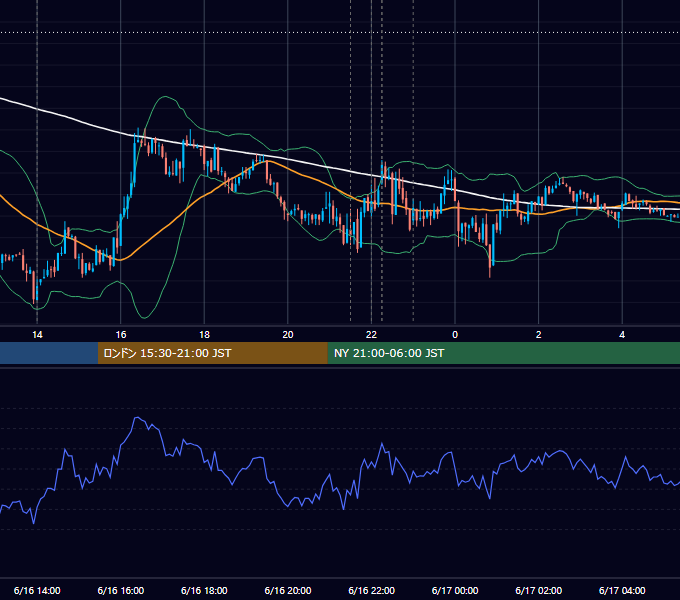This screenshot has height=600, width=680.
Task: Click the NY 21:00-06:00 JST session band
Action: [503, 353]
